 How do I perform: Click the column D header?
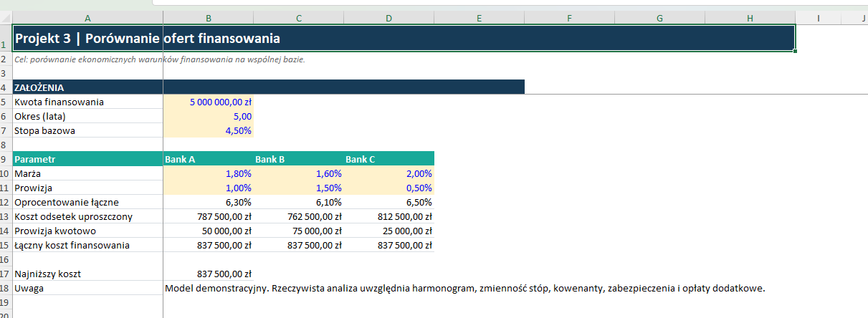tap(388, 19)
